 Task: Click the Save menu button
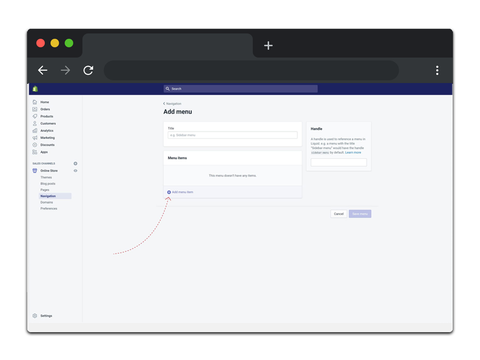coord(360,214)
